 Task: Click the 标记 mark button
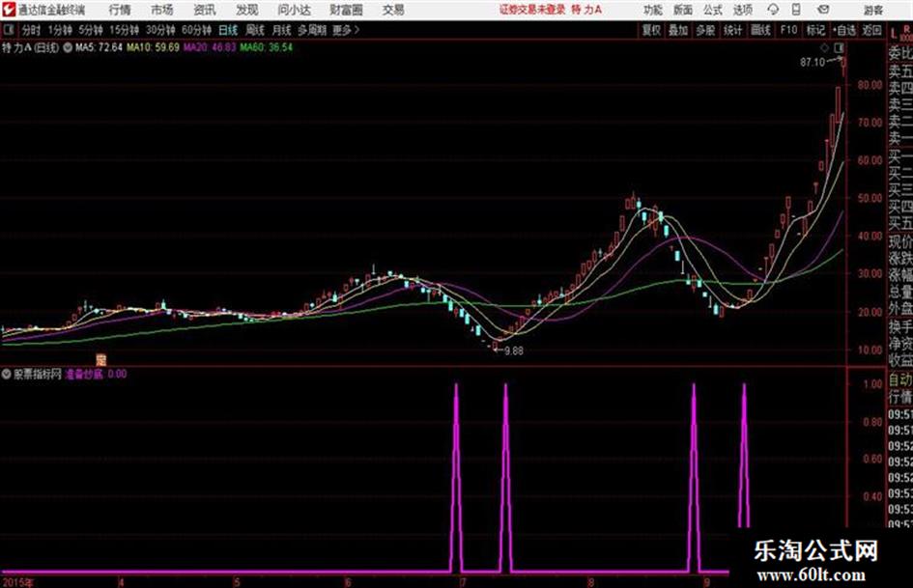[x=815, y=30]
